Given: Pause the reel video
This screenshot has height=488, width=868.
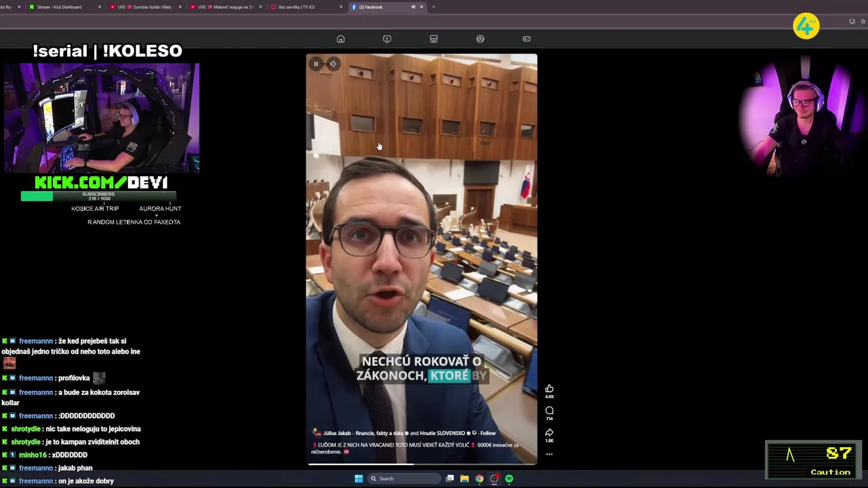Looking at the screenshot, I should [x=315, y=64].
